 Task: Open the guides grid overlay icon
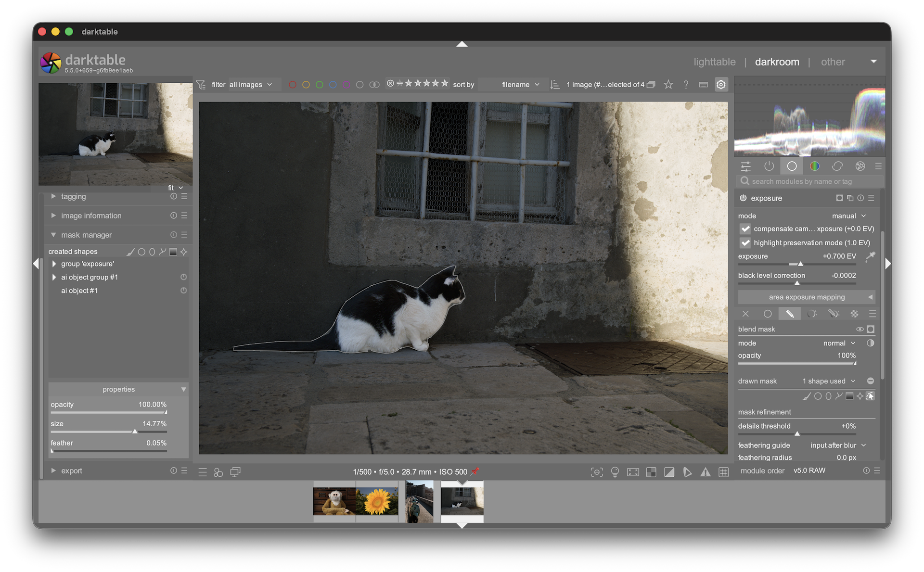coord(723,472)
